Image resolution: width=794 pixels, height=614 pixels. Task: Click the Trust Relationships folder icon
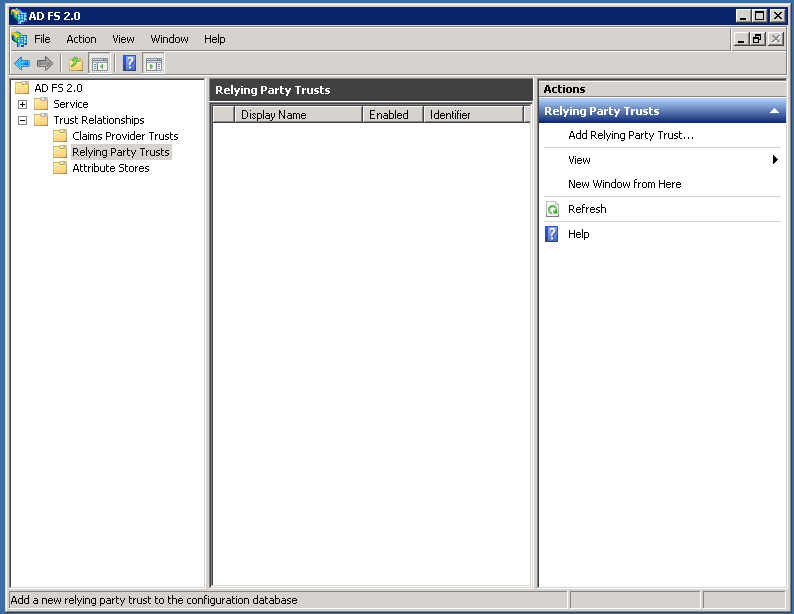41,120
